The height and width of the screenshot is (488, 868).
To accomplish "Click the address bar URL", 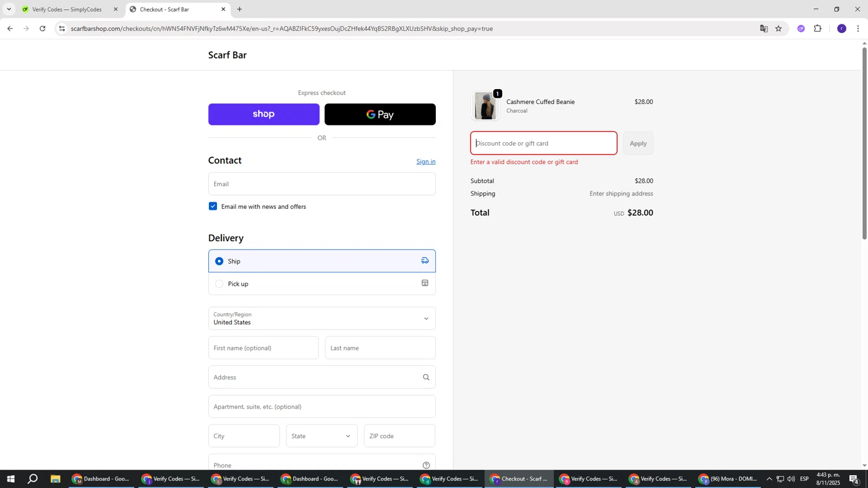I will click(282, 28).
